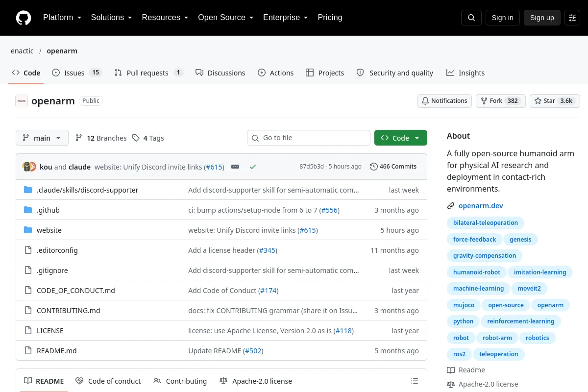View the 4 Tags link
The width and height of the screenshot is (588, 392).
click(x=148, y=138)
